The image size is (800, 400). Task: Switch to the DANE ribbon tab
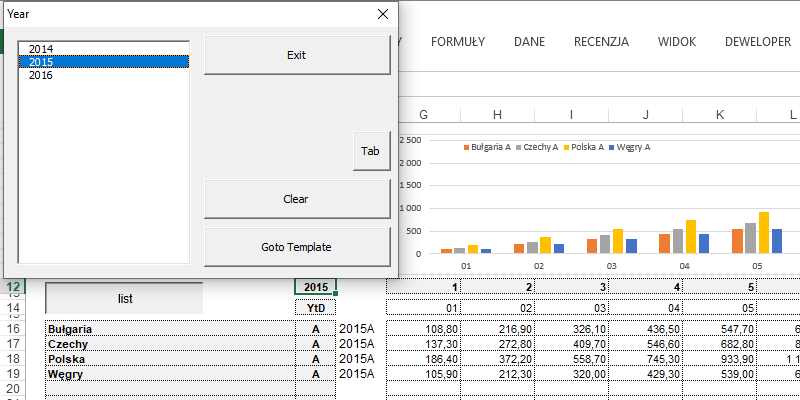pos(529,42)
